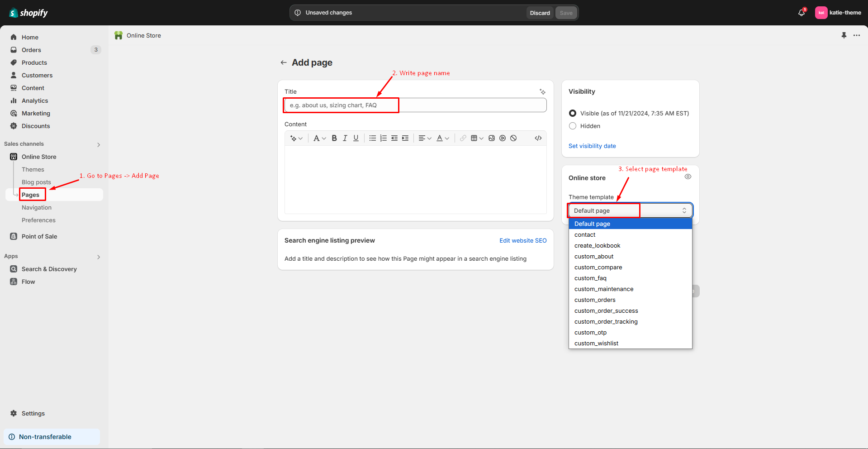
Task: Insert an image into page content
Action: [x=492, y=138]
